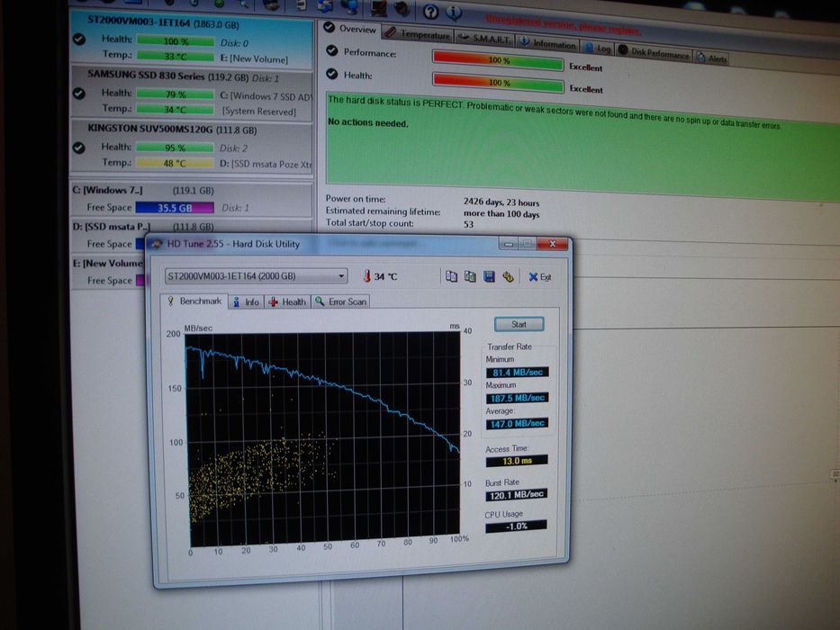Image resolution: width=840 pixels, height=630 pixels.
Task: Click the Start benchmark button
Action: pos(519,324)
